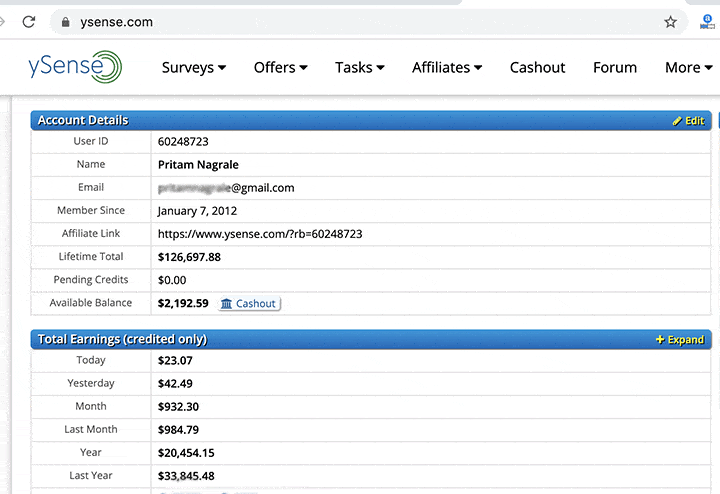The height and width of the screenshot is (494, 720).
Task: Click the Member Since label
Action: point(91,210)
